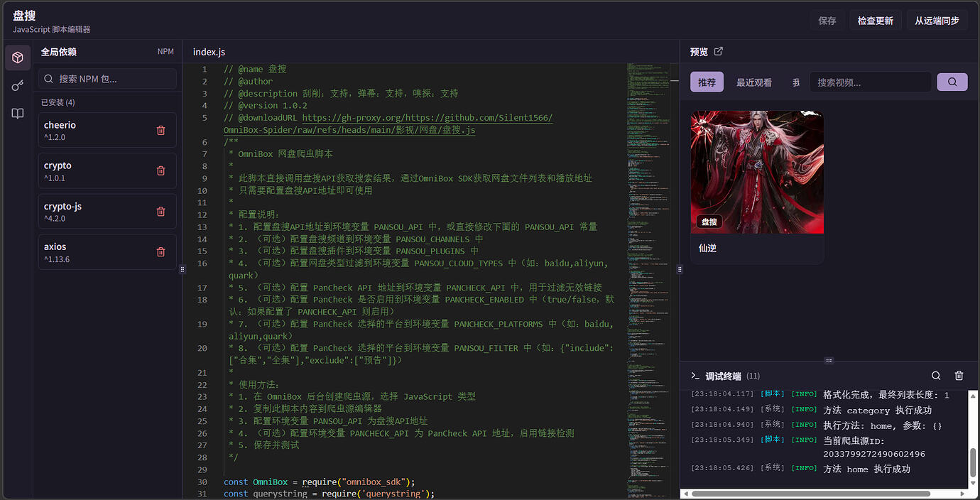This screenshot has height=500, width=980.
Task: Focus the 搜索视频 search field
Action: (x=870, y=82)
